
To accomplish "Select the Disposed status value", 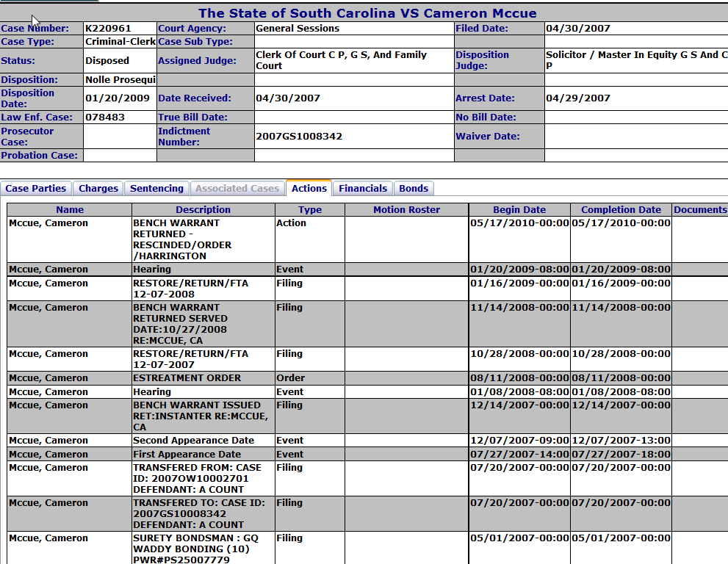I will click(107, 60).
